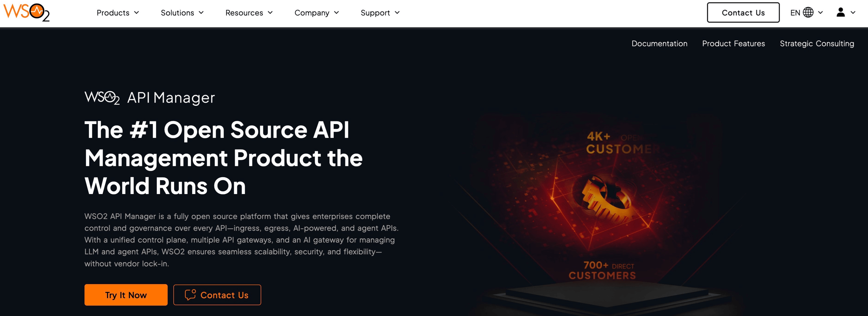868x316 pixels.
Task: Click the user profile icon
Action: [x=840, y=12]
